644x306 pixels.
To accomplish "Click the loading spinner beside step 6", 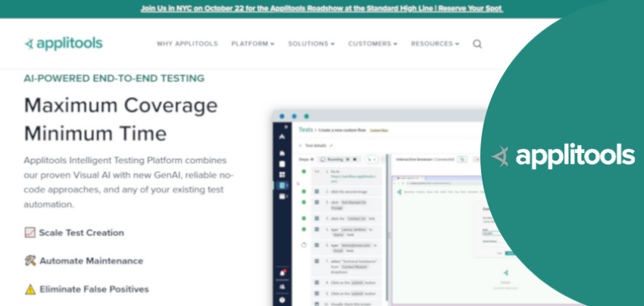I will (x=304, y=245).
